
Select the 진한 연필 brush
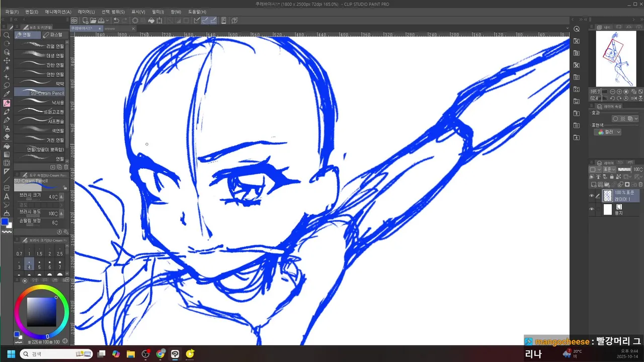click(x=40, y=65)
